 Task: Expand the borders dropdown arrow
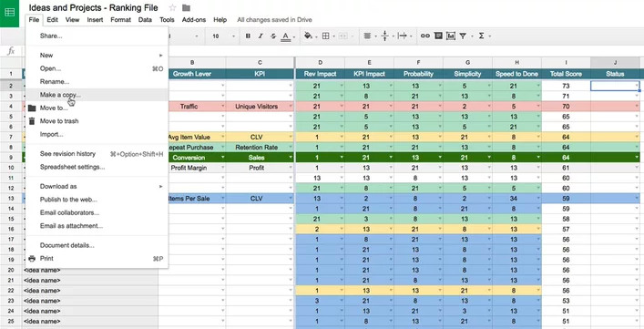point(334,36)
